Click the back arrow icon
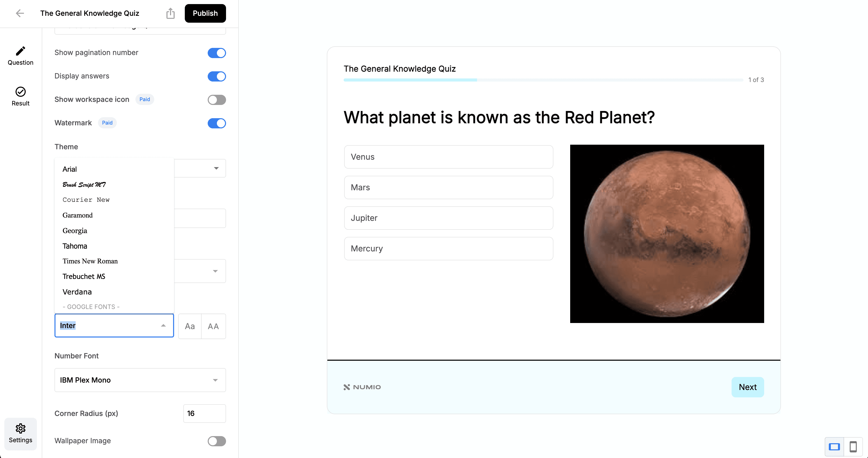Screen dimensions: 868x458 pos(20,13)
